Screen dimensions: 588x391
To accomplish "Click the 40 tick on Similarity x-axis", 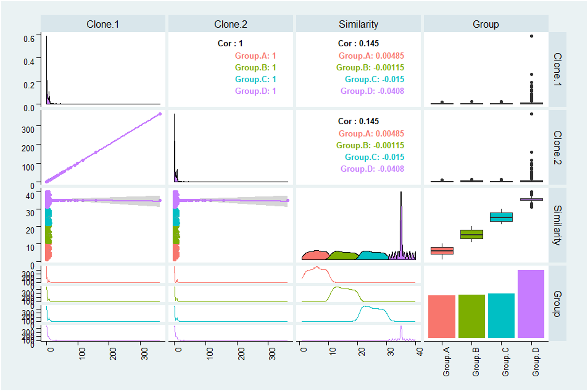I will [x=420, y=352].
